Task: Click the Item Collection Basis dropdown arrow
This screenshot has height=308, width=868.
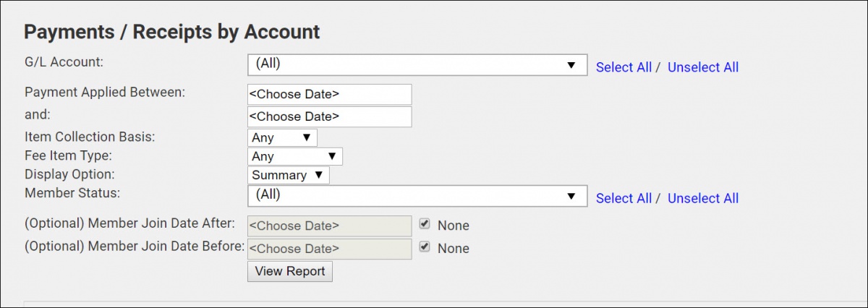Action: (x=306, y=137)
